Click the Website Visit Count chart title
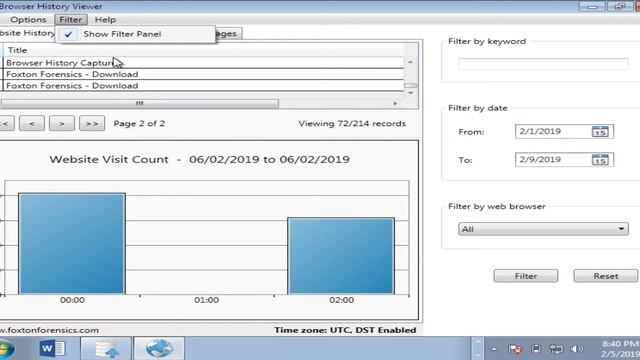Image resolution: width=640 pixels, height=360 pixels. (x=199, y=160)
